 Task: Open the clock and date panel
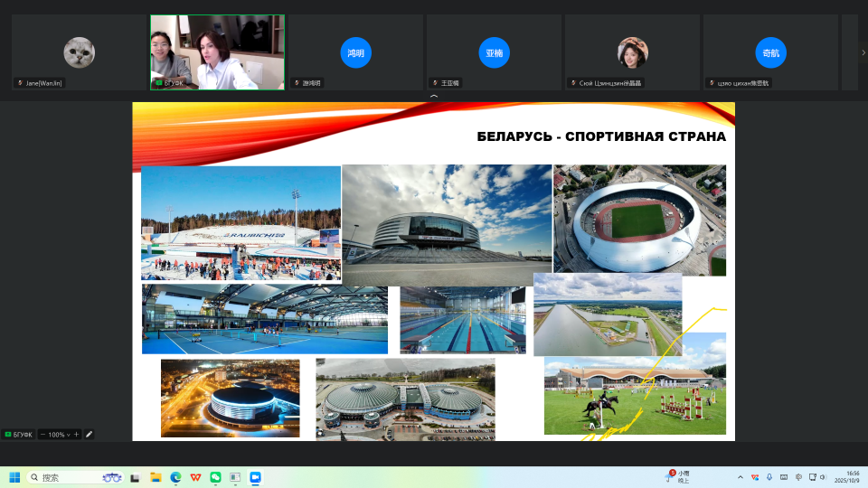[853, 476]
